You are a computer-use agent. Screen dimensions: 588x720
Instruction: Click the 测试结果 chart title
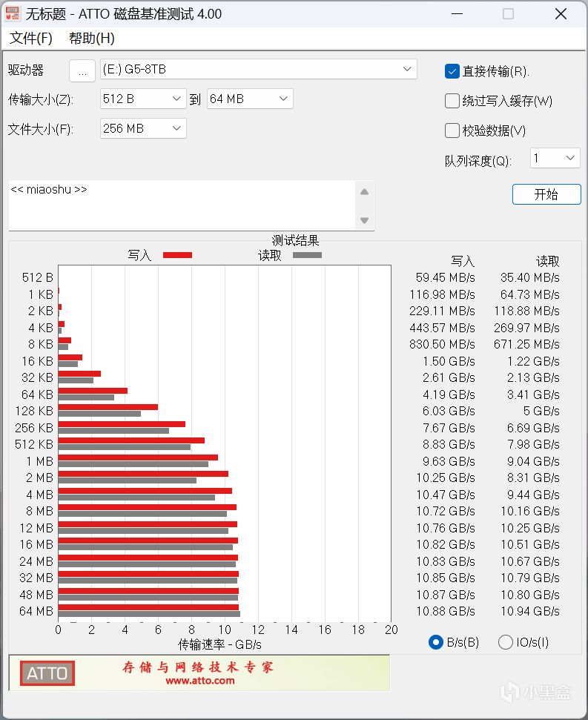(295, 240)
